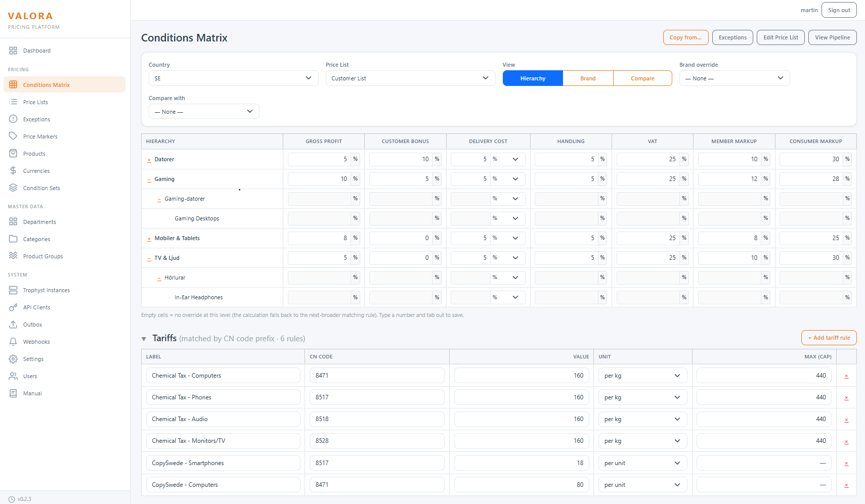Collapse the Tariffs section triangle

pyautogui.click(x=144, y=339)
